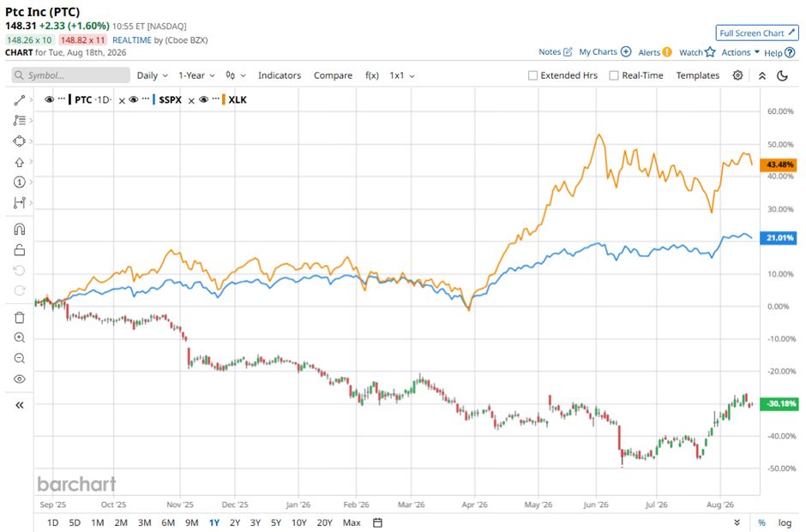Open the Fibonacci and text list tools
The image size is (806, 532).
20,120
